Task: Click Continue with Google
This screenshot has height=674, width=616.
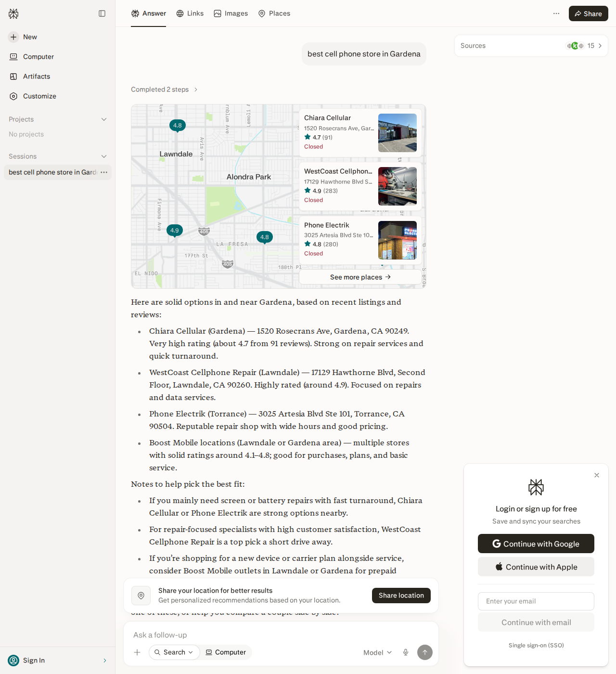Action: click(x=536, y=544)
